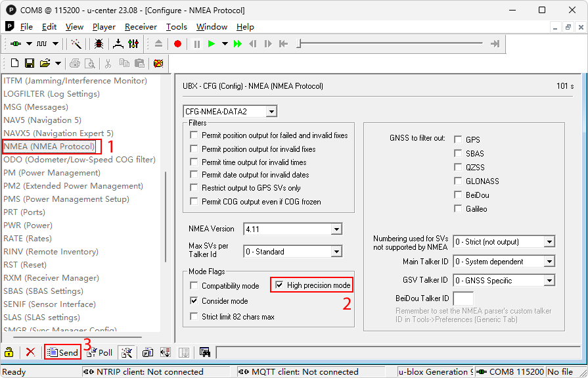Click the Send button

(62, 352)
